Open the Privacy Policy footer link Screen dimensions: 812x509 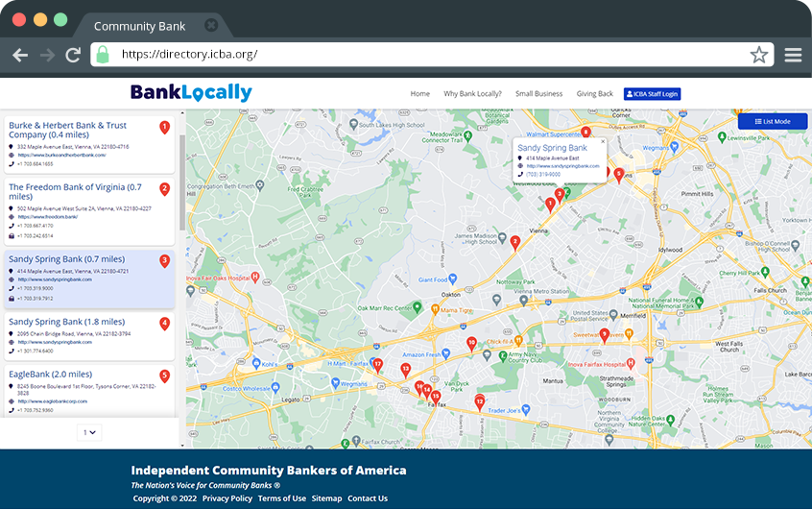tap(227, 498)
